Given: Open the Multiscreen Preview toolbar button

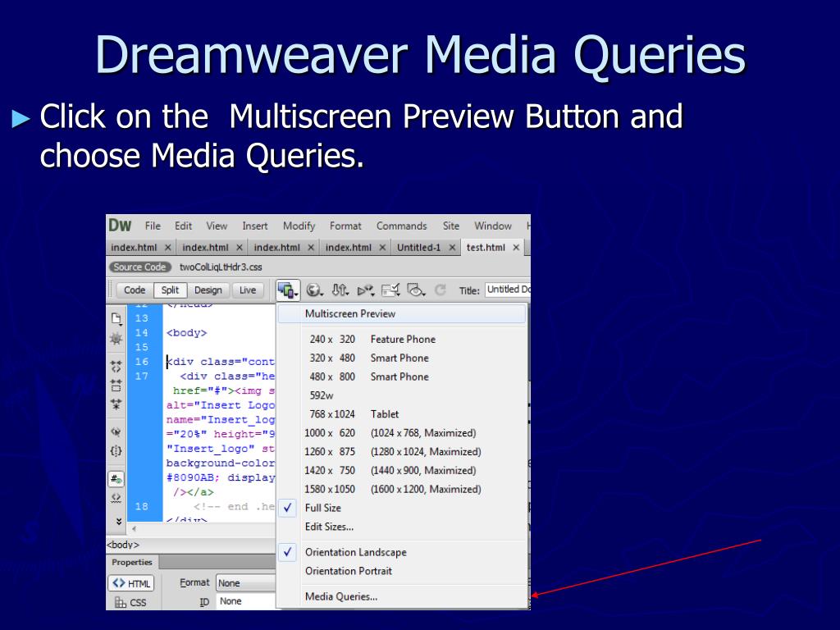Looking at the screenshot, I should coord(288,290).
